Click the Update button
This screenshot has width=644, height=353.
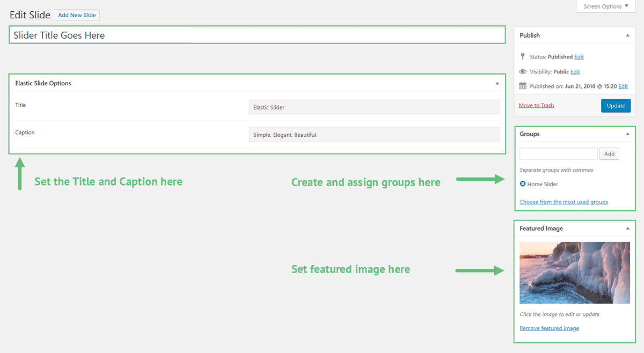[x=616, y=105]
